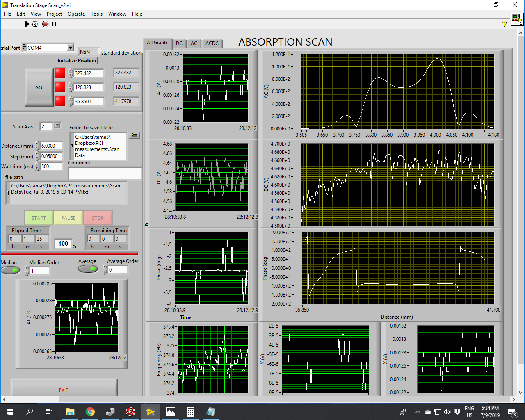Toggle the Median filter switch

click(x=10, y=270)
